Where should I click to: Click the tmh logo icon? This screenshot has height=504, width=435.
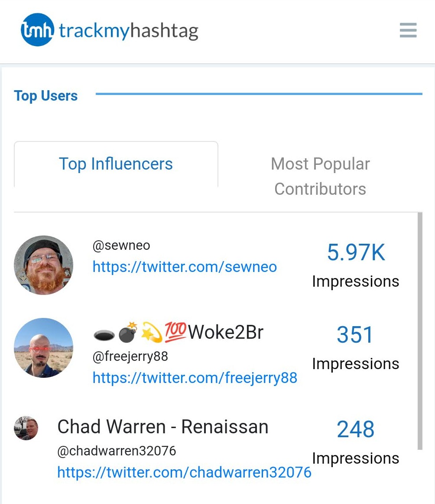(x=36, y=30)
